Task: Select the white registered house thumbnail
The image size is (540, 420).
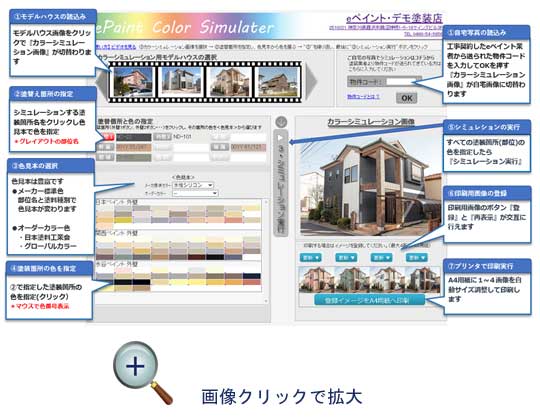Action: [387, 279]
